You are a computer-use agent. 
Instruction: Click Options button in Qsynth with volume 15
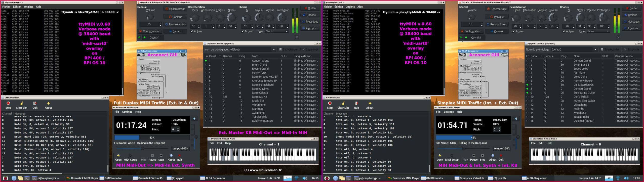point(632,15)
